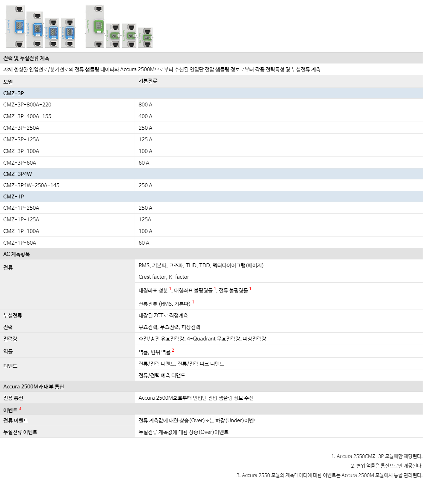Click the '누설전류' label beside 내장된 ZCT
Image resolution: width=423 pixels, height=504 pixels.
pyautogui.click(x=13, y=315)
